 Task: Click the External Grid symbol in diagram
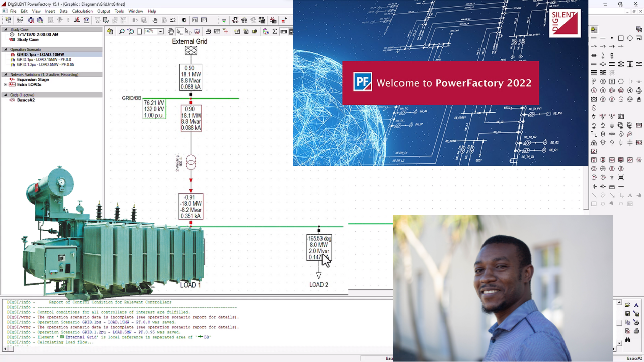point(191,50)
